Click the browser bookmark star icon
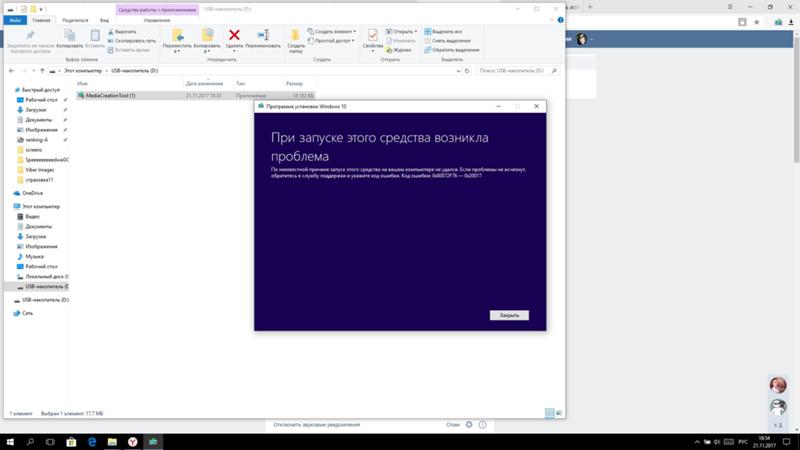 coord(757,22)
